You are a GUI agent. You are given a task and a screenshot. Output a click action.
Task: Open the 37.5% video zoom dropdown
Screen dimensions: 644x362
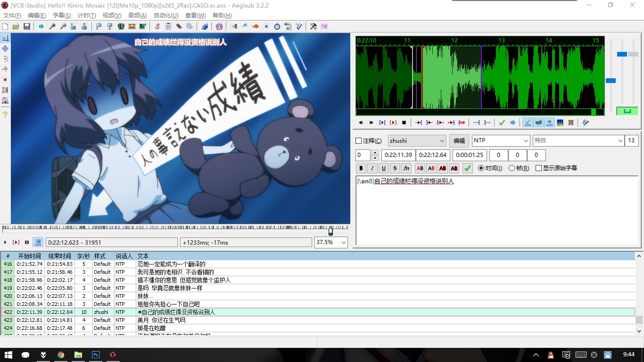click(x=331, y=242)
